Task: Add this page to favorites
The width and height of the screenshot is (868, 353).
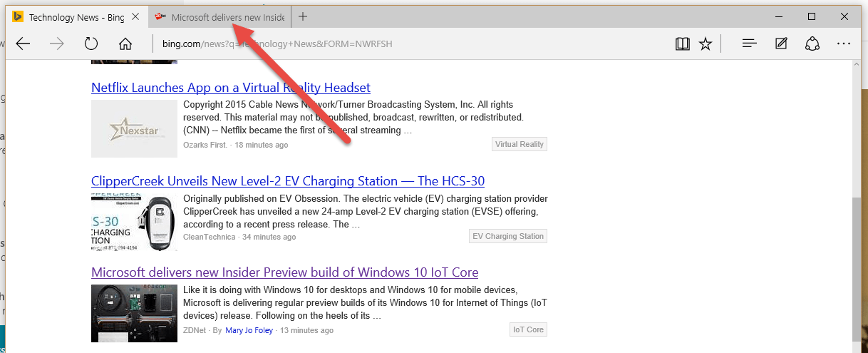Action: pos(706,44)
